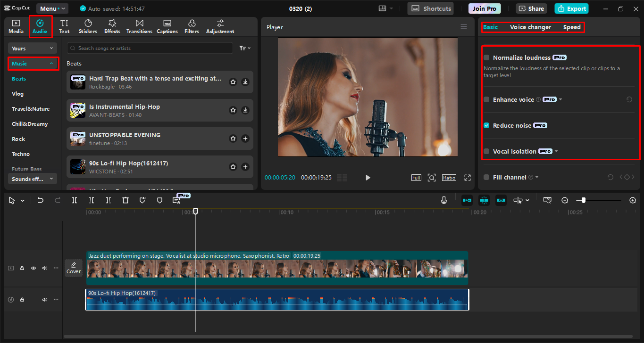
Task: Zoom in the timeline with plus icon
Action: tap(633, 200)
